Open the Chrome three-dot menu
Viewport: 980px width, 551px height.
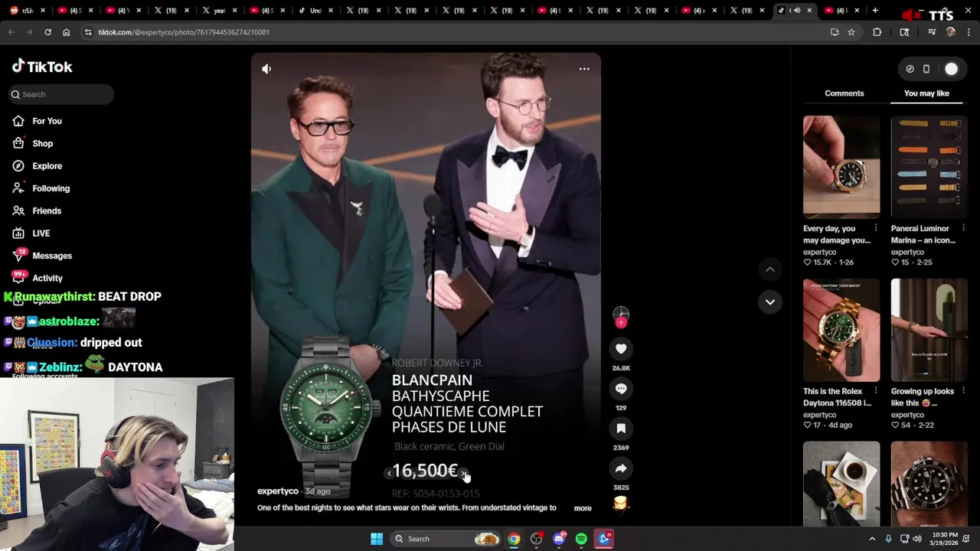click(x=969, y=32)
